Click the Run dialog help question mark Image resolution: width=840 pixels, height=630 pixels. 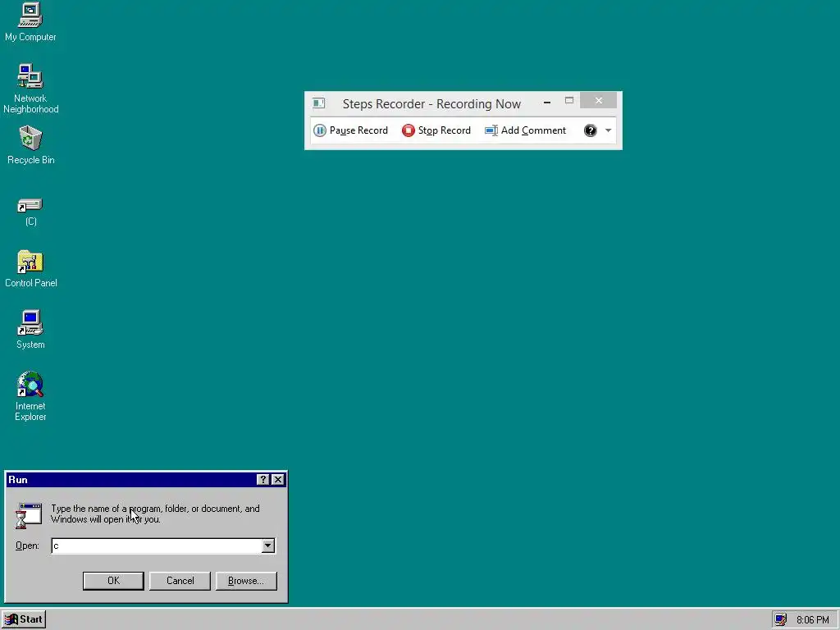click(x=262, y=479)
